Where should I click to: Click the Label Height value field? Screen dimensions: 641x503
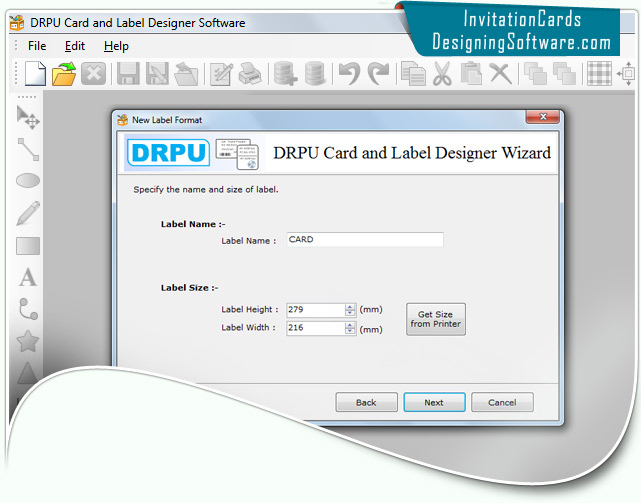[314, 310]
